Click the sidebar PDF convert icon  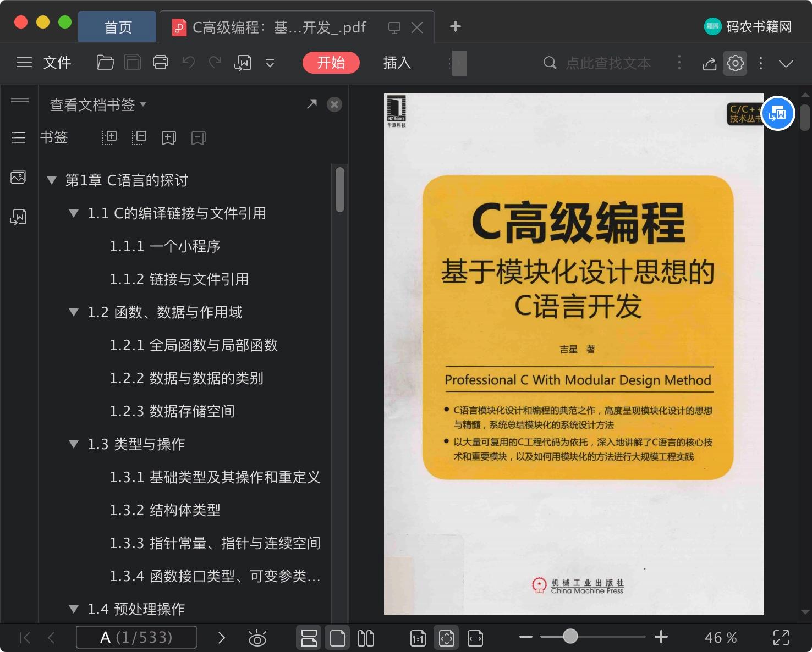pyautogui.click(x=18, y=217)
